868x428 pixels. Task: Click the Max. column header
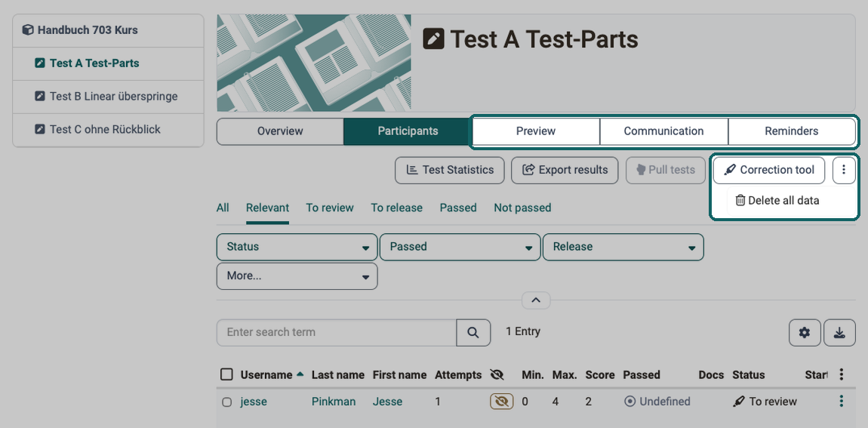point(565,375)
